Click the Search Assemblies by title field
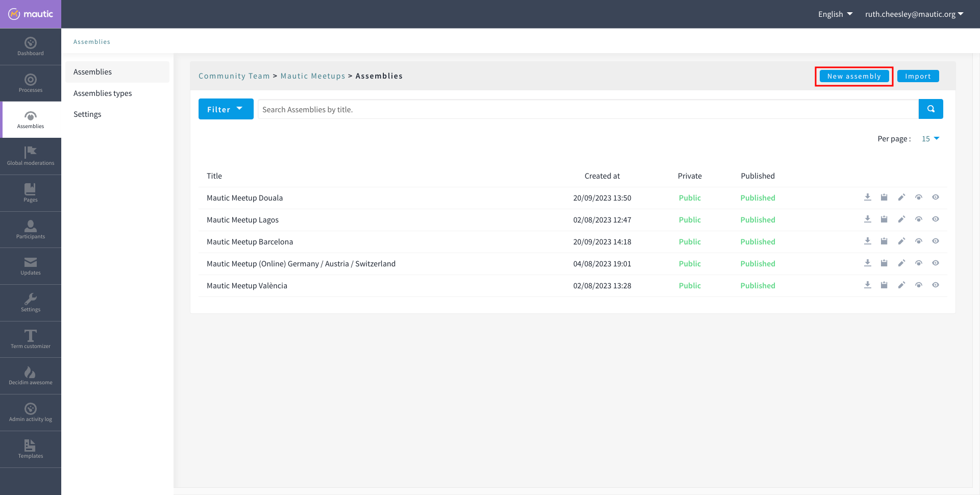Image resolution: width=980 pixels, height=495 pixels. (x=587, y=110)
